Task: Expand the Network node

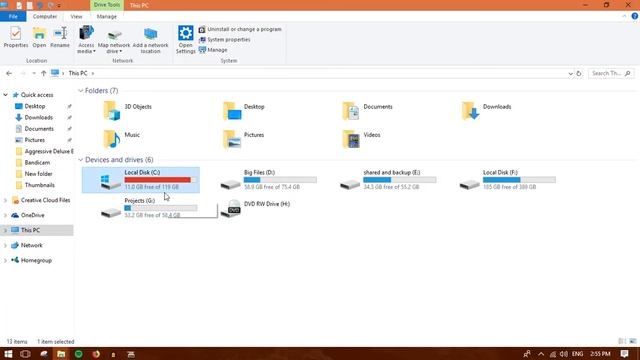Action: (5, 245)
